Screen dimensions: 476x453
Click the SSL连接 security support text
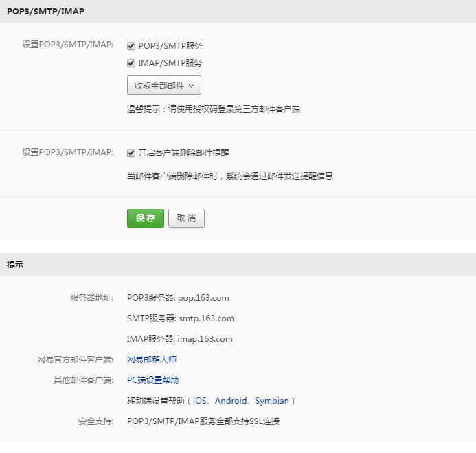pyautogui.click(x=203, y=421)
